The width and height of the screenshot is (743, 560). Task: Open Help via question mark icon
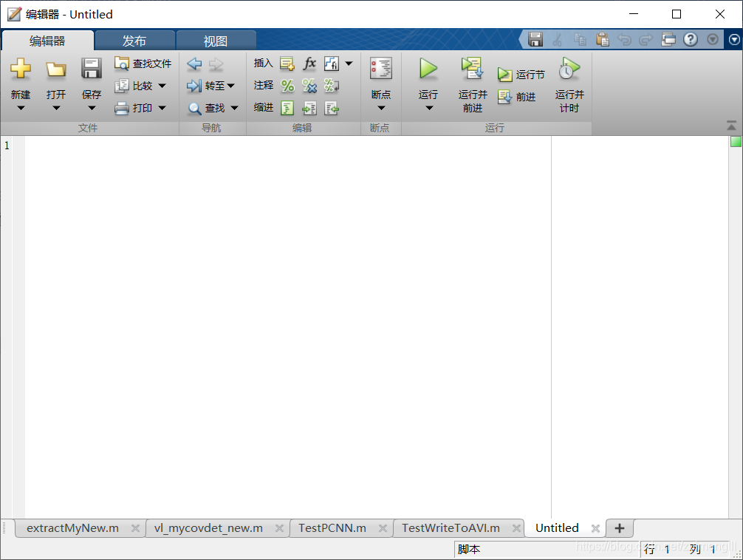[x=691, y=39]
